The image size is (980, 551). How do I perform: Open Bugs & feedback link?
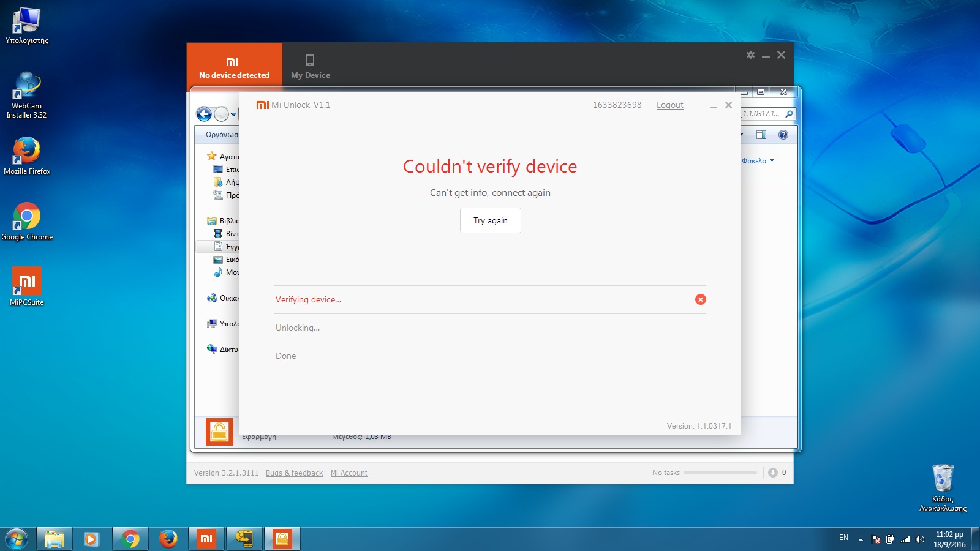294,473
